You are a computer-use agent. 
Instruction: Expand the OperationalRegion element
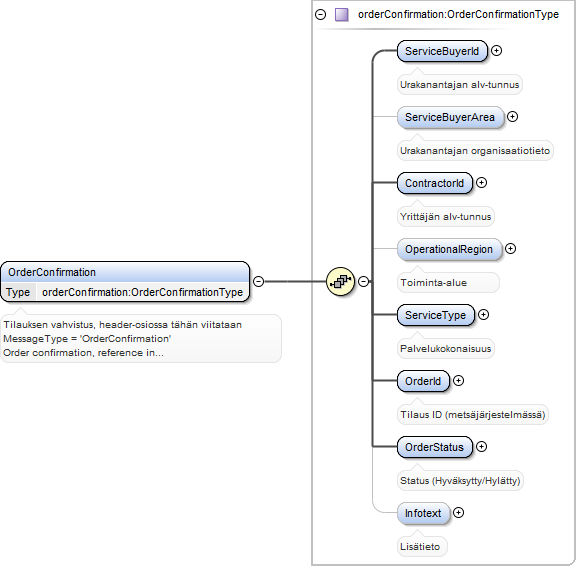pos(510,249)
